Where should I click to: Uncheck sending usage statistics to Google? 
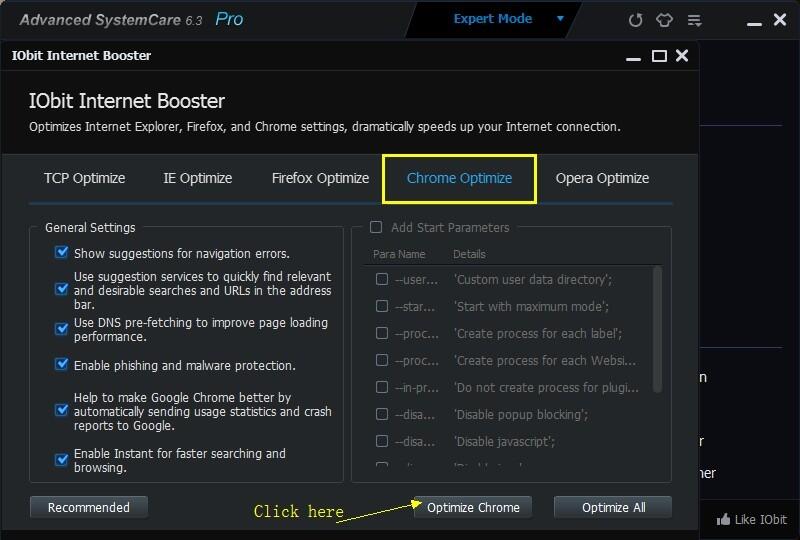point(61,410)
